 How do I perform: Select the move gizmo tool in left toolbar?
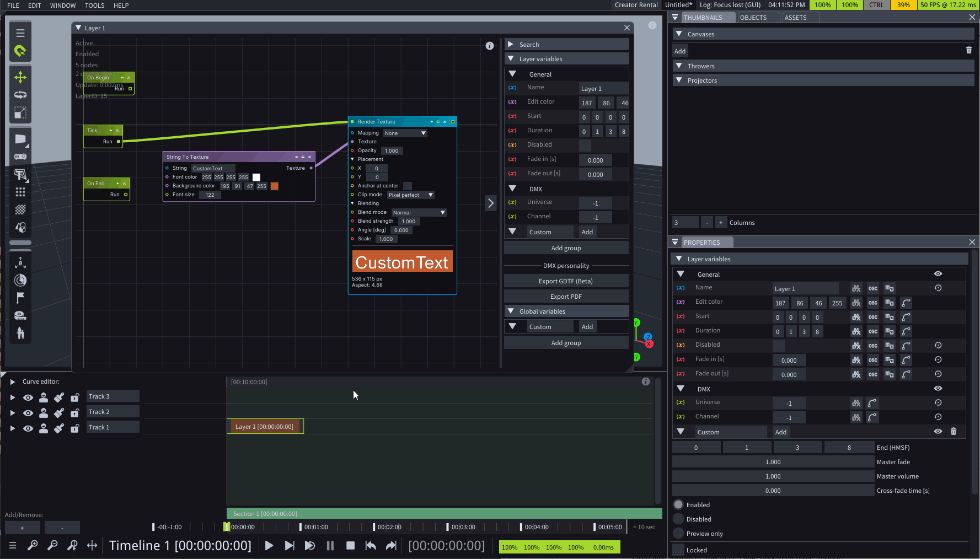20,77
